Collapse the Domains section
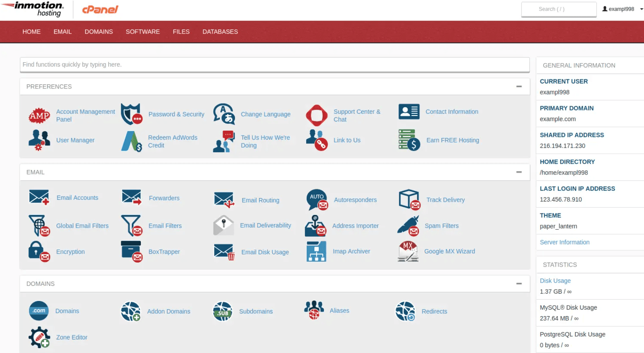 point(519,284)
